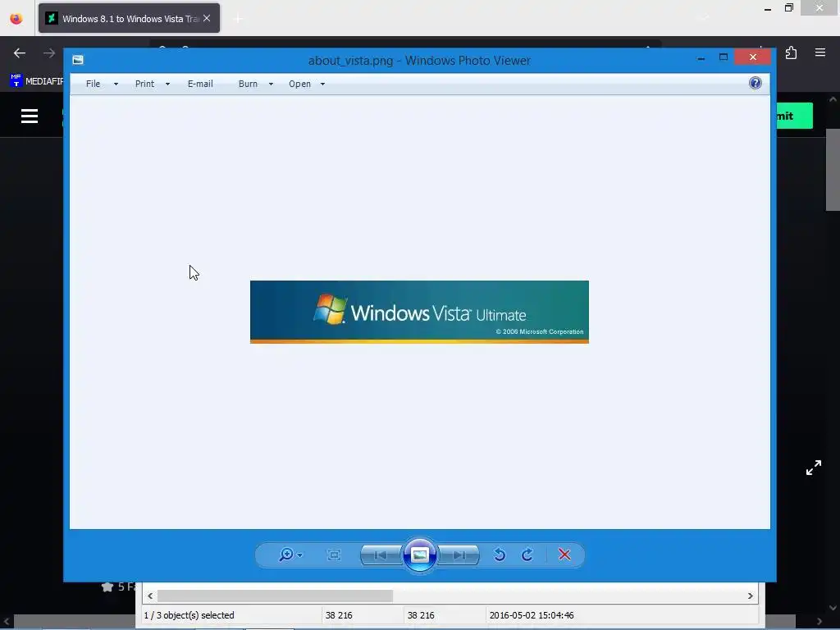The height and width of the screenshot is (630, 840).
Task: Open the Print menu in Photo Viewer
Action: pos(144,84)
